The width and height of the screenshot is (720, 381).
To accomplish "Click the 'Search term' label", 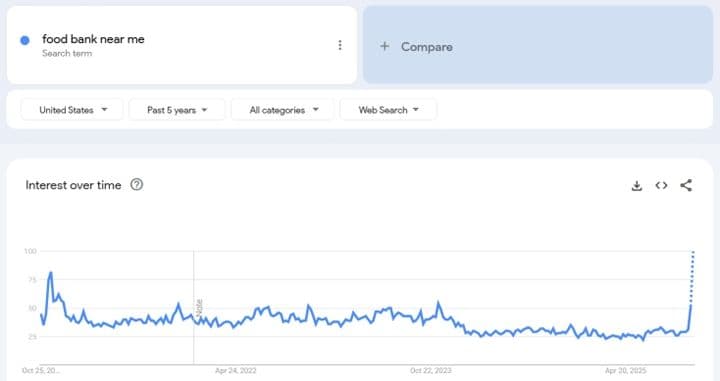I will click(67, 53).
